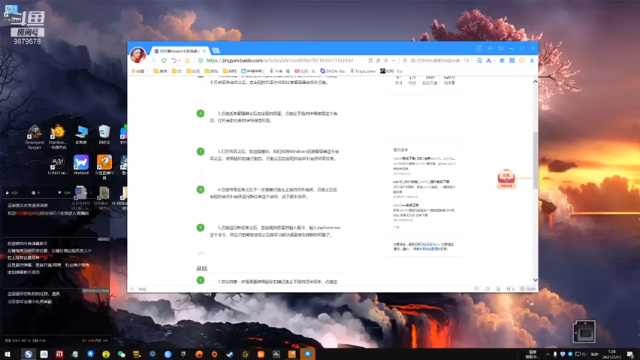Click the search magnifier in the browser search box
Screen dimensions: 640x360
pyautogui.click(x=467, y=60)
